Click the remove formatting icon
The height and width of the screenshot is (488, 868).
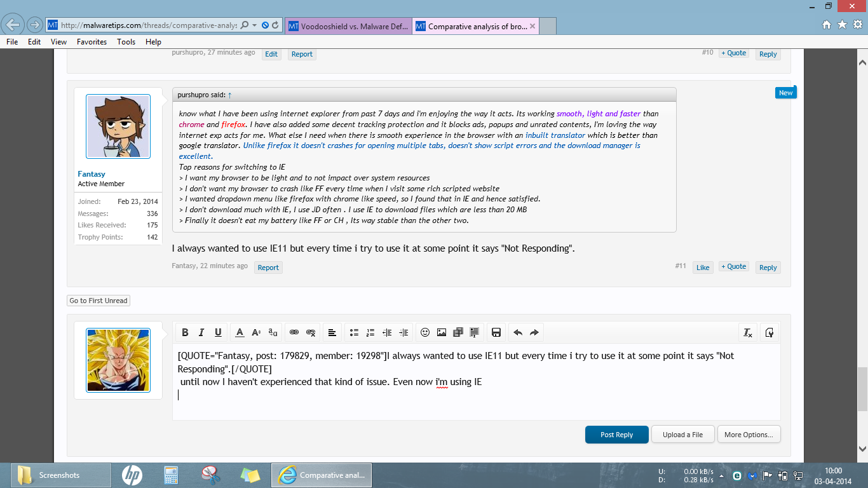coord(748,332)
